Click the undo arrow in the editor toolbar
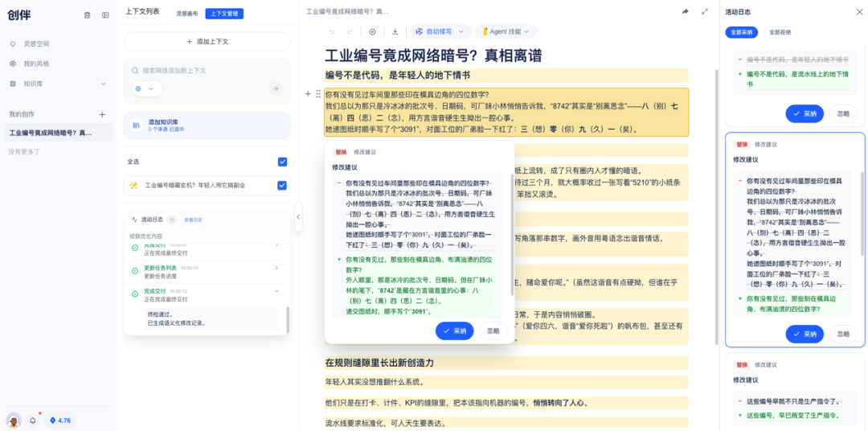Screen dimensions: 868x431 click(x=331, y=31)
